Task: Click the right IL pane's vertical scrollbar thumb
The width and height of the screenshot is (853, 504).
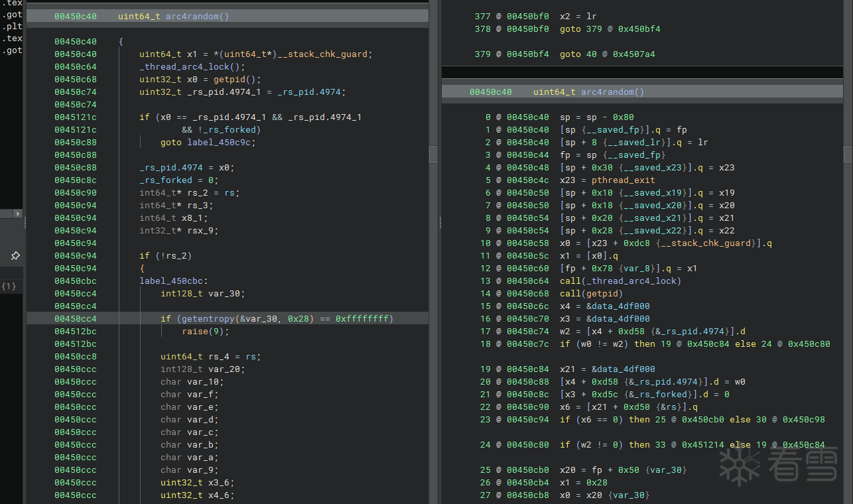Action: pos(848,155)
